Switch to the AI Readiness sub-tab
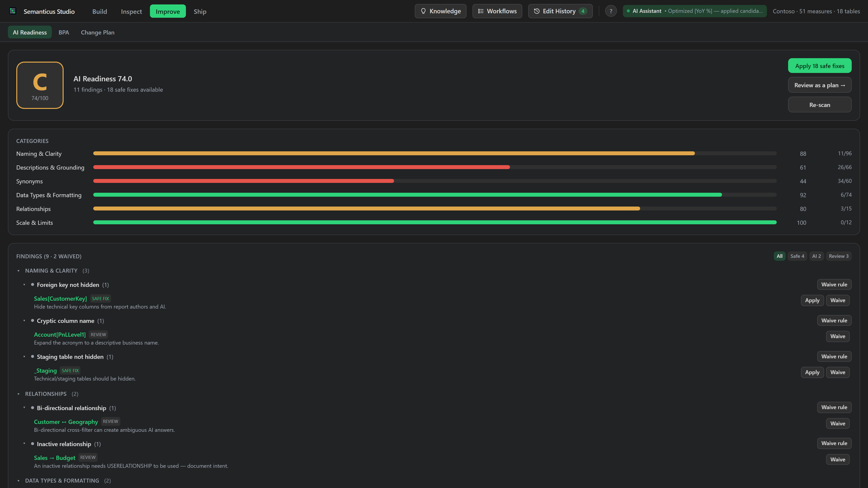The image size is (868, 488). [30, 32]
